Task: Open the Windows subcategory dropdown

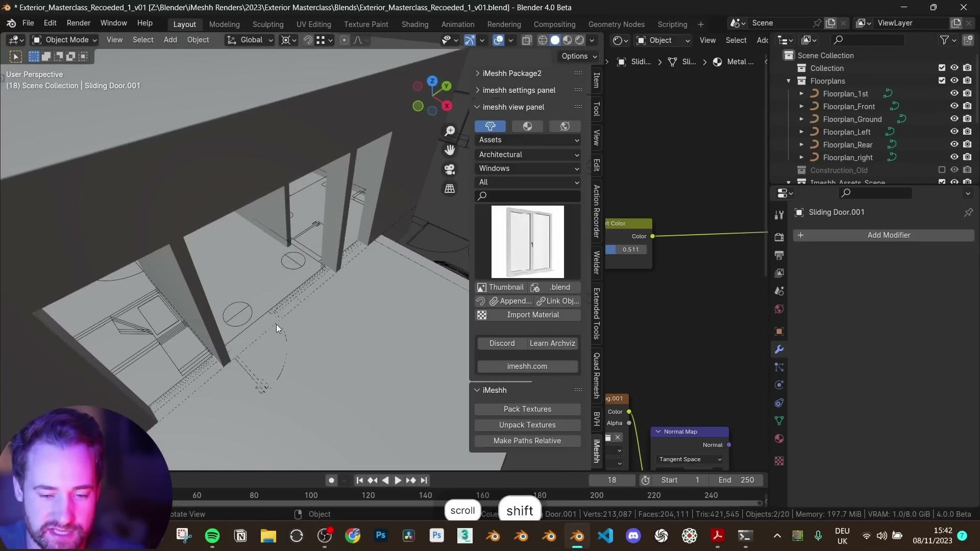Action: (528, 168)
